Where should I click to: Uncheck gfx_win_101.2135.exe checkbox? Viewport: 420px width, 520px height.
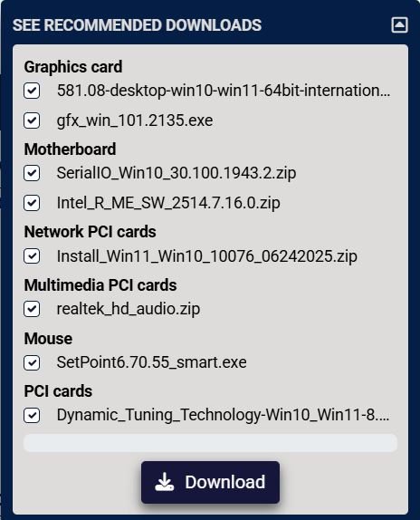(x=32, y=120)
